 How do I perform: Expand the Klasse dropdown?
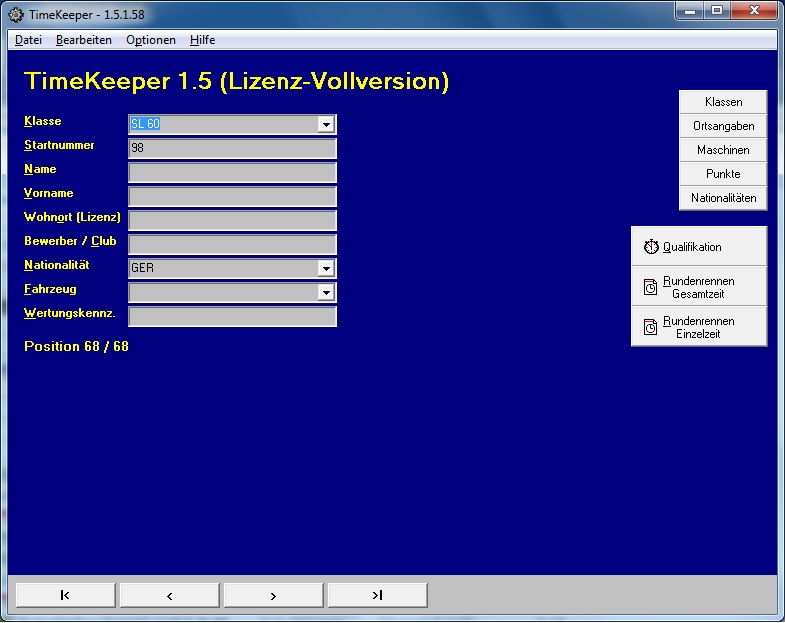(x=326, y=124)
